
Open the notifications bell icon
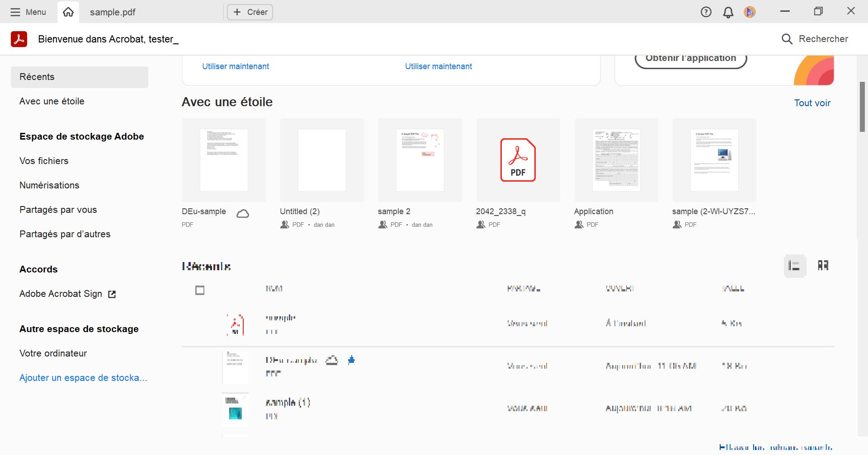728,12
